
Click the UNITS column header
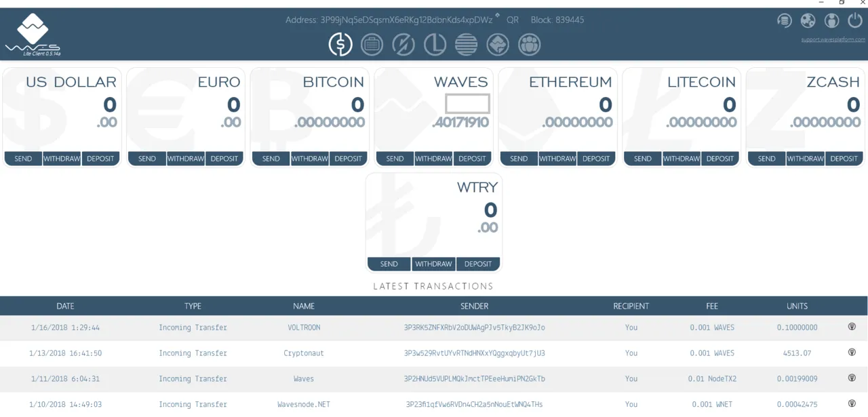pos(797,306)
